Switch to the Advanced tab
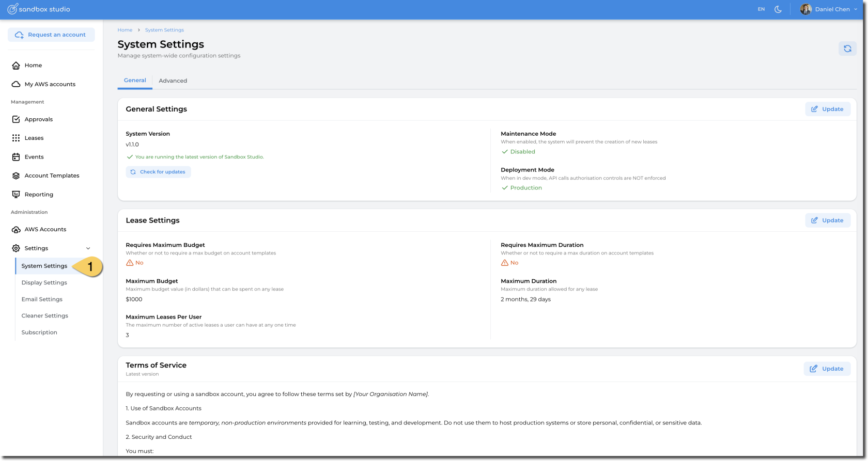868x461 pixels. pos(173,81)
